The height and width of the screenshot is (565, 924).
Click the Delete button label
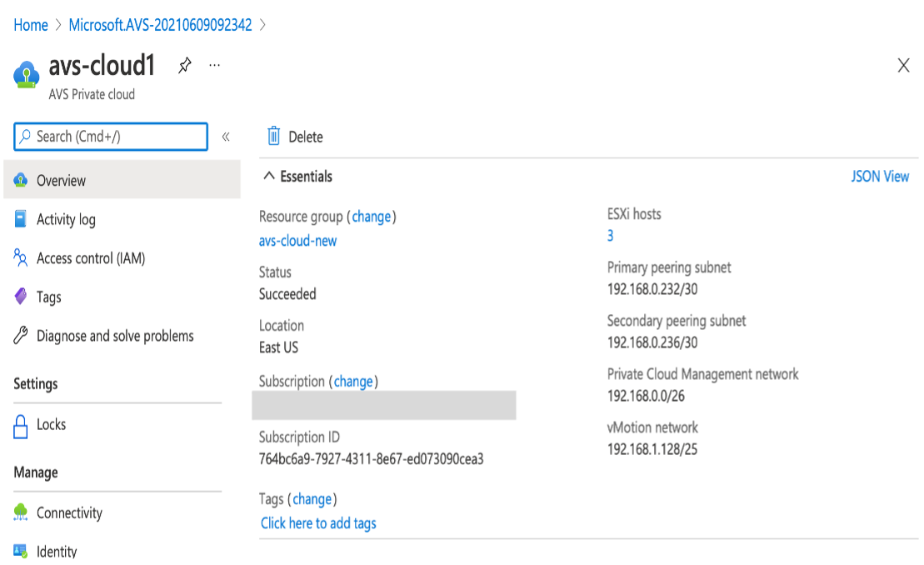[x=306, y=137]
